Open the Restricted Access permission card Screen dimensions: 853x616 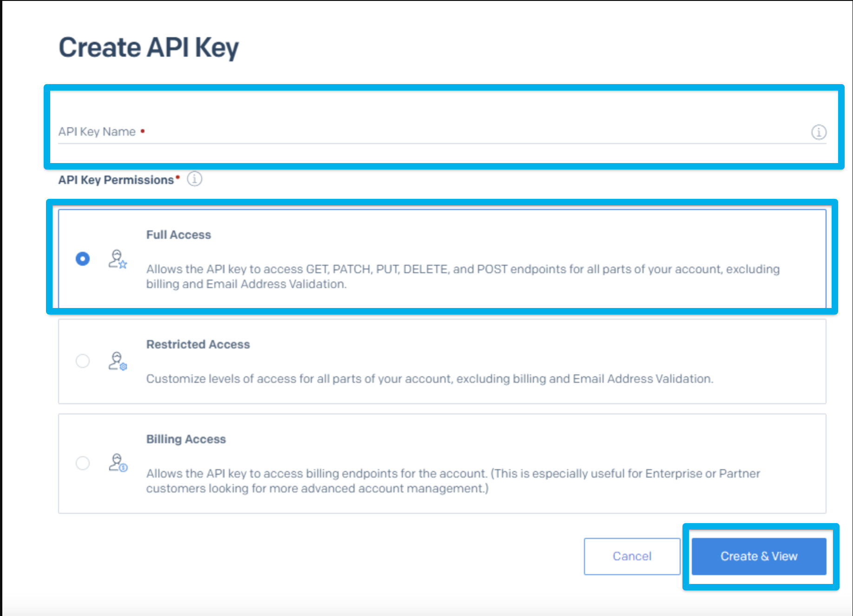418,361
